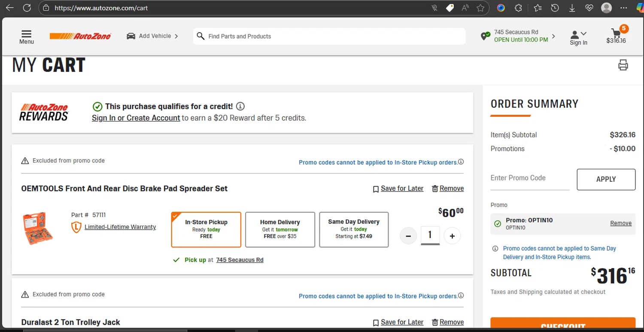
Task: Add page to favorites star icon
Action: [x=480, y=8]
